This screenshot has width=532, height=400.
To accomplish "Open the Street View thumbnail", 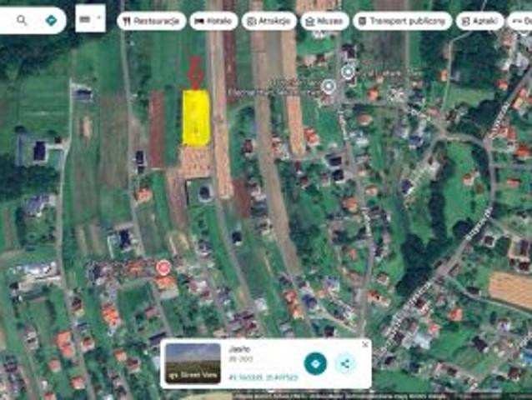I will click(x=193, y=363).
